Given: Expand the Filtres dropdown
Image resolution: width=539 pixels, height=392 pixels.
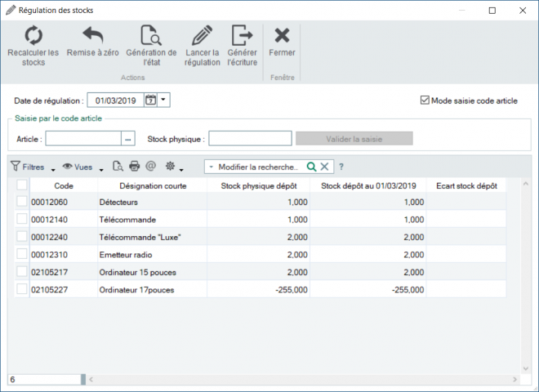Looking at the screenshot, I should [53, 169].
